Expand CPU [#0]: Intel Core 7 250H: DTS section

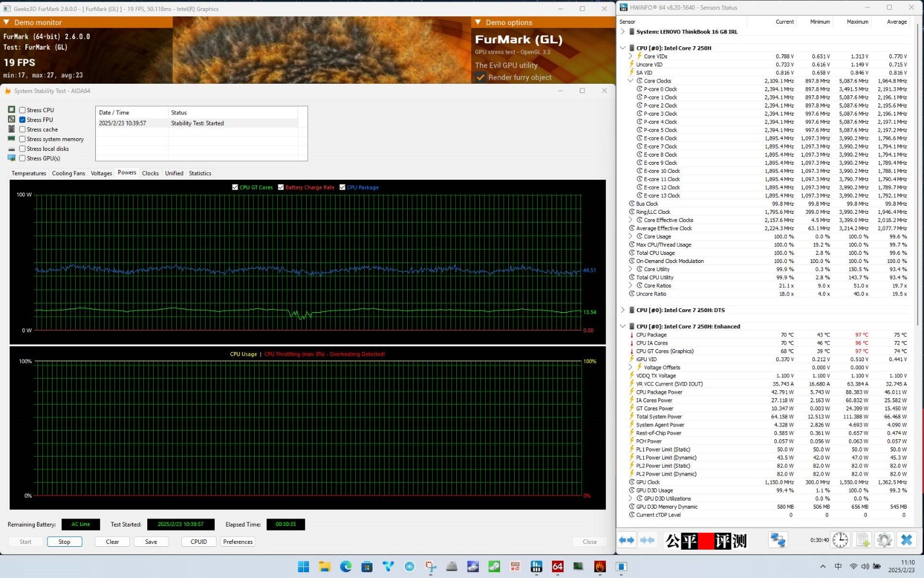(623, 310)
